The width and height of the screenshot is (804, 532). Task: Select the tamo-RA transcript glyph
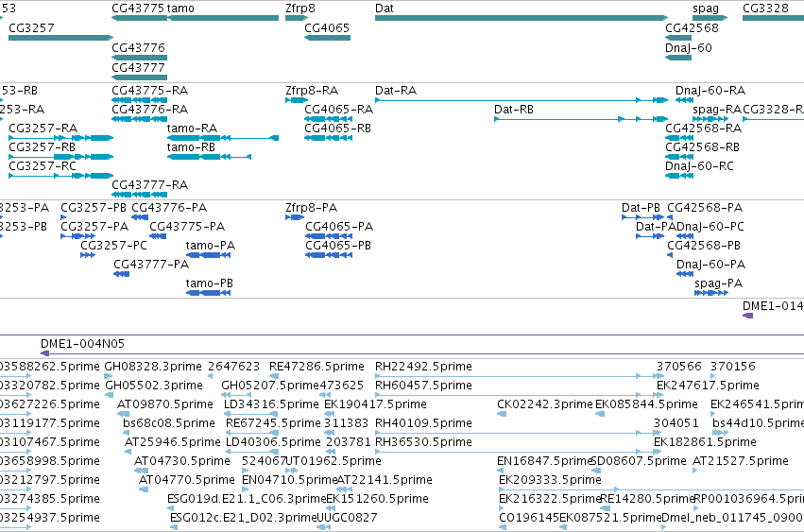coord(223,138)
